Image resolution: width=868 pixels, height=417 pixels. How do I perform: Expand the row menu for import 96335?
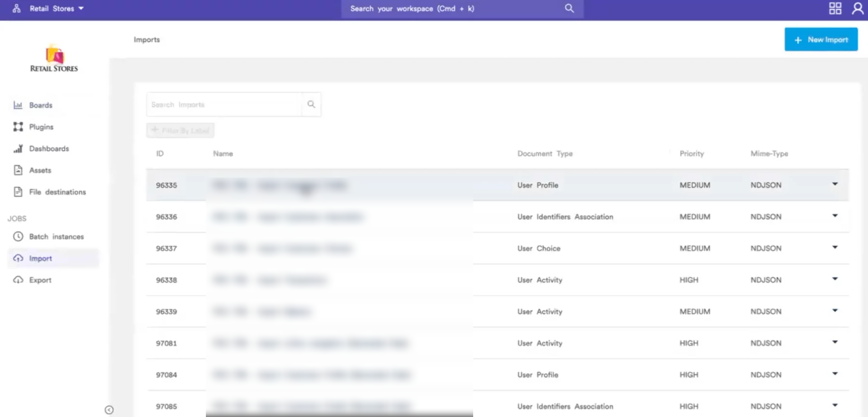click(x=835, y=184)
